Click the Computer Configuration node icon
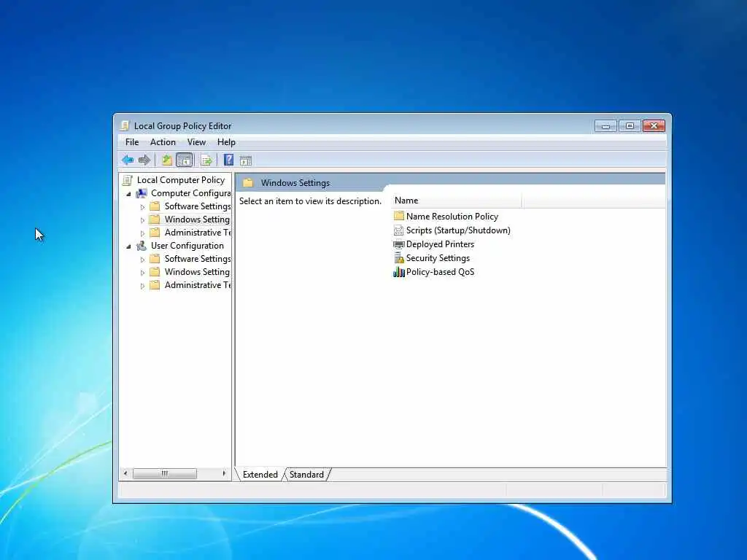Screen dimensions: 747x560 click(x=142, y=193)
